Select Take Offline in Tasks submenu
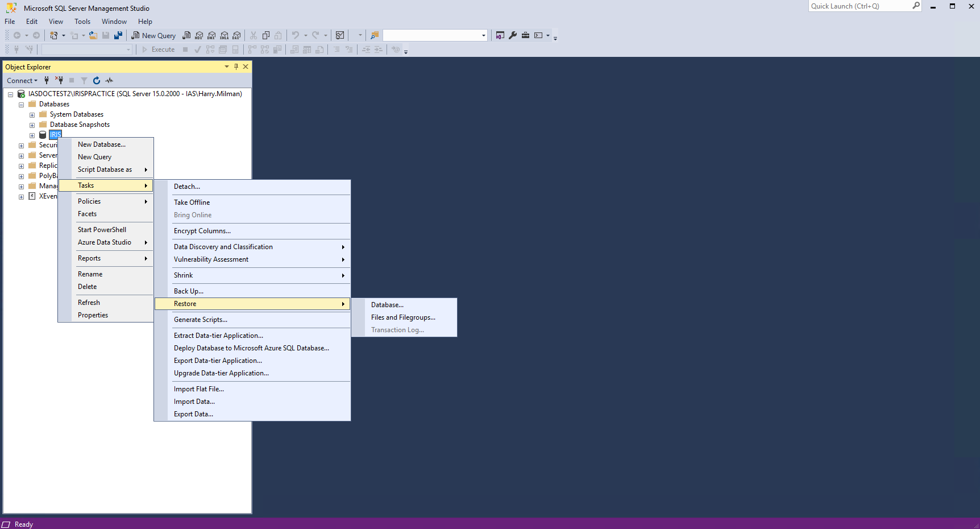The height and width of the screenshot is (529, 980). click(x=252, y=202)
